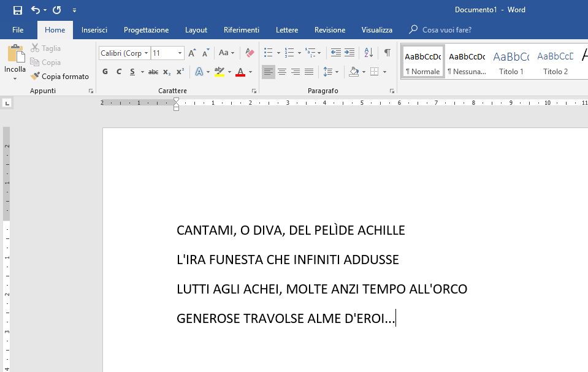This screenshot has width=588, height=372.
Task: Toggle subscript formatting
Action: coord(167,72)
